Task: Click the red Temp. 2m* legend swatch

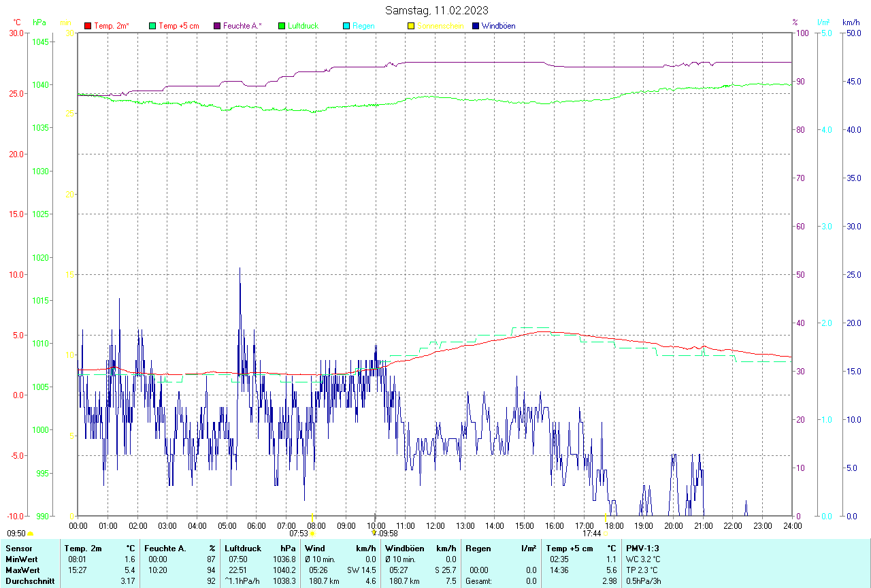Action: point(88,26)
